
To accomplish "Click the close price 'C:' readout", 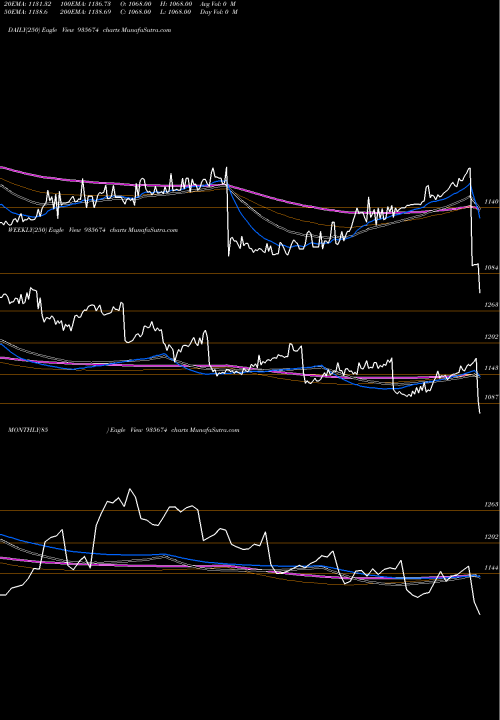I will [135, 12].
